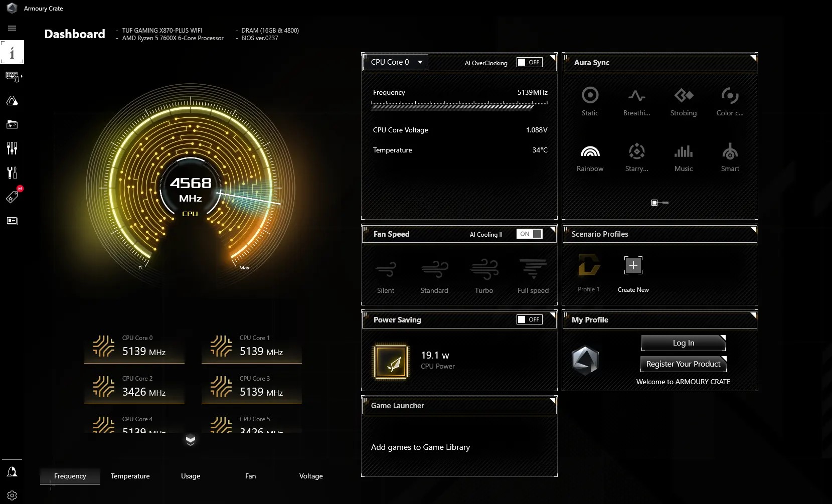
Task: Open Aura Sync from the sidebar
Action: [x=12, y=101]
